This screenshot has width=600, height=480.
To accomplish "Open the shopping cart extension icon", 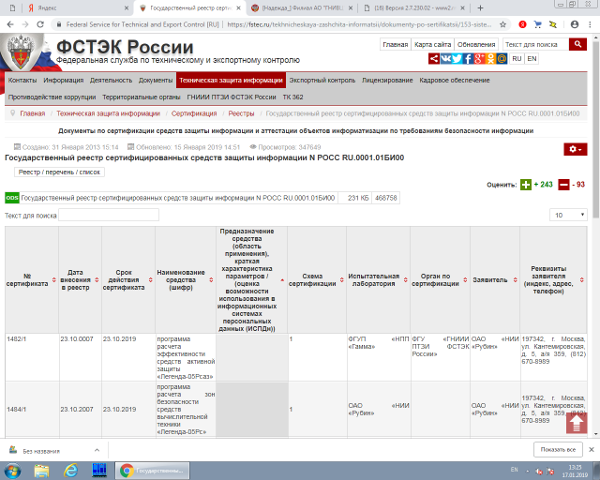I will click(x=538, y=24).
